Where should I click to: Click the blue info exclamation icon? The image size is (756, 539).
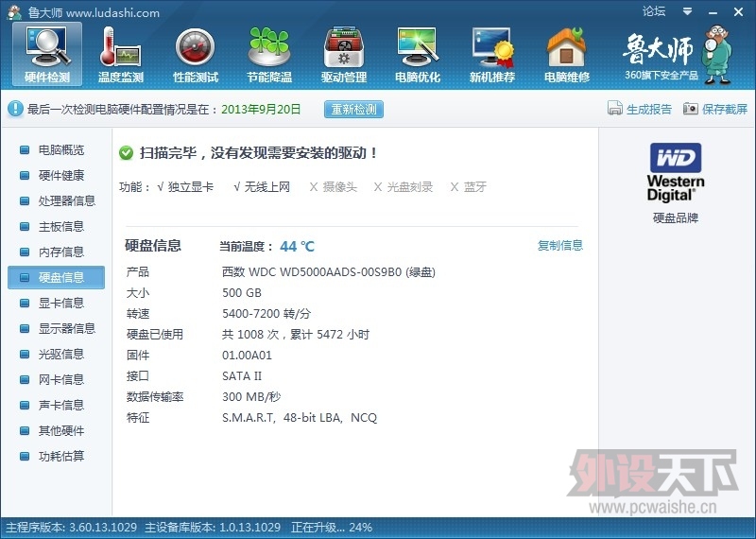coord(15,109)
